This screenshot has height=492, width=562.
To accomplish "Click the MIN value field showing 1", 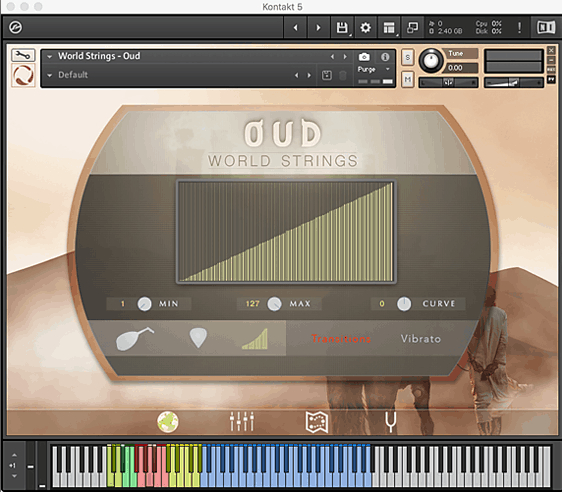I will click(x=122, y=304).
